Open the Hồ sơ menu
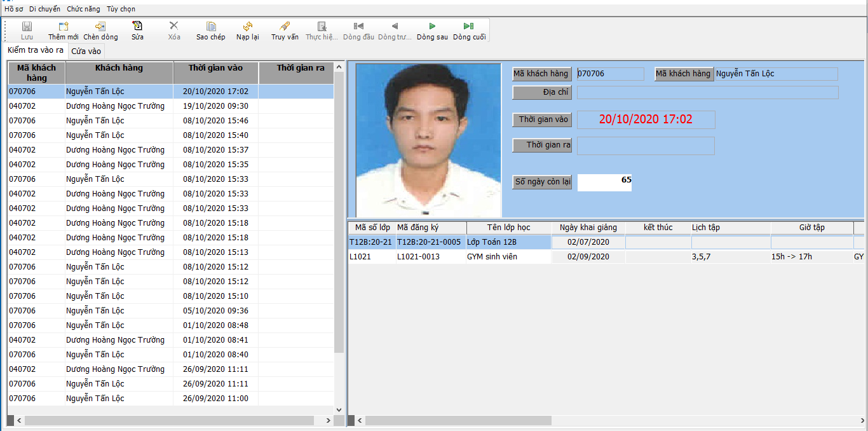The height and width of the screenshot is (431, 868). point(14,9)
